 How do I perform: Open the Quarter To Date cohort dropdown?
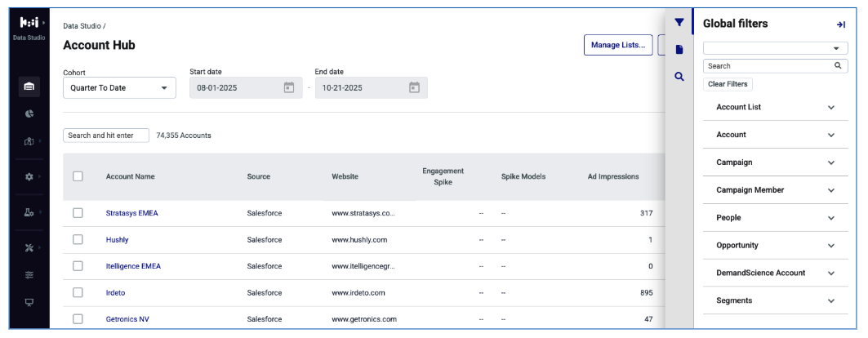pyautogui.click(x=119, y=88)
